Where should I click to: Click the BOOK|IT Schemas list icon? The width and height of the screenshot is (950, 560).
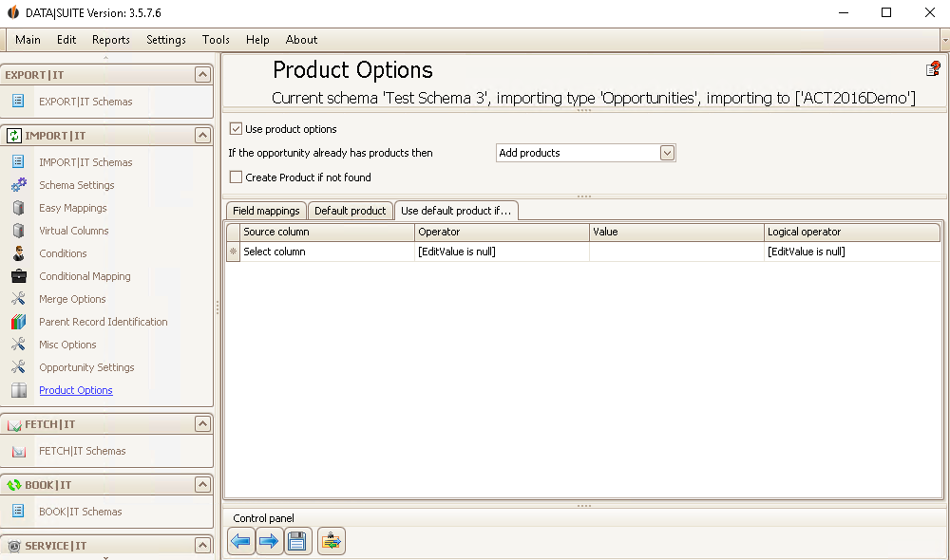(x=18, y=511)
